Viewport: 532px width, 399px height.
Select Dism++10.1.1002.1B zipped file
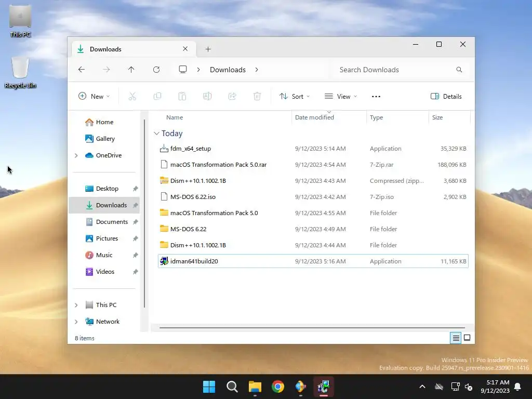pyautogui.click(x=313, y=181)
